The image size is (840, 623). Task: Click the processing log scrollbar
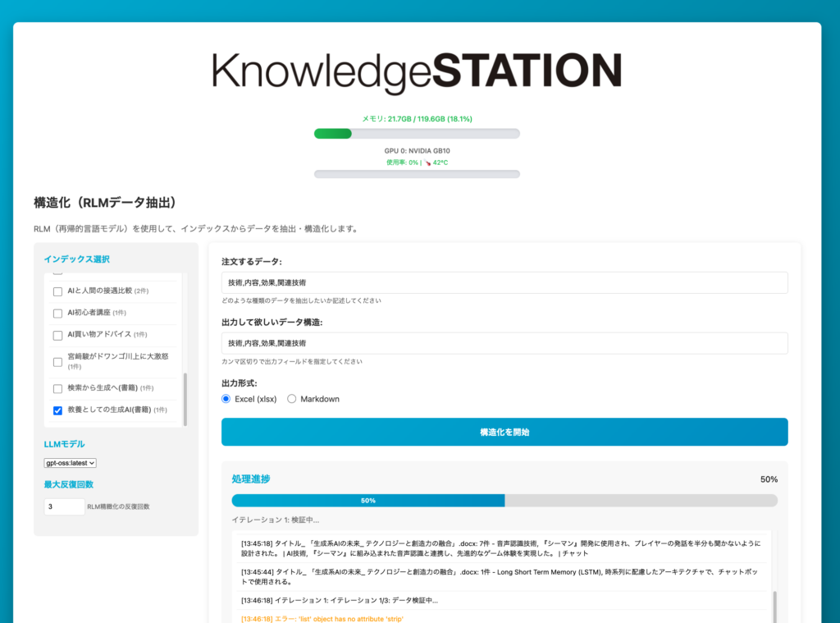[x=774, y=606]
